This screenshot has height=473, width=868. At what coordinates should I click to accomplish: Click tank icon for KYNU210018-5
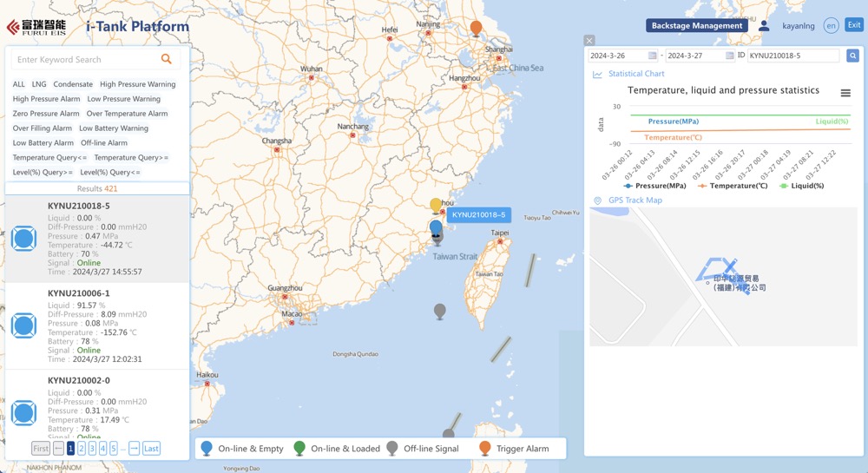pyautogui.click(x=23, y=239)
